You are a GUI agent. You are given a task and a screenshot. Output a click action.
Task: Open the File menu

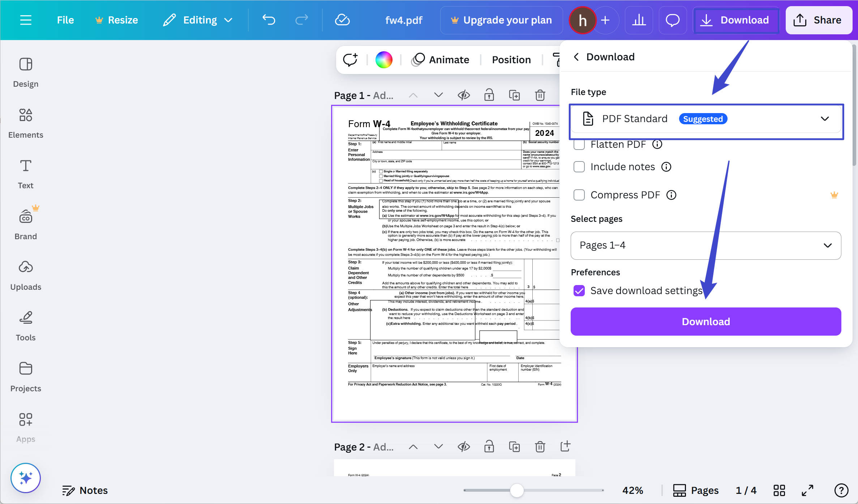(65, 20)
